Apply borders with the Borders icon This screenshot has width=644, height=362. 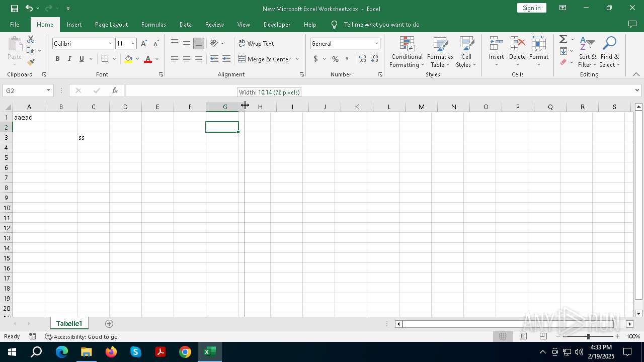coord(105,59)
